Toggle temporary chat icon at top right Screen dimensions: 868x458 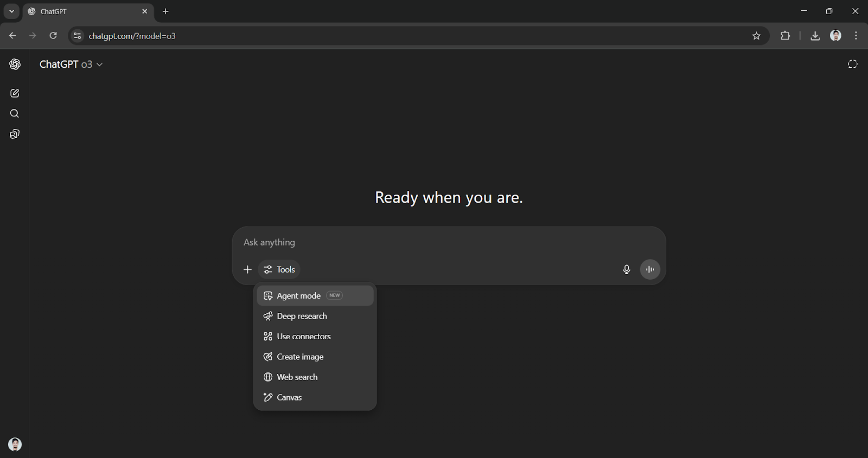click(853, 64)
